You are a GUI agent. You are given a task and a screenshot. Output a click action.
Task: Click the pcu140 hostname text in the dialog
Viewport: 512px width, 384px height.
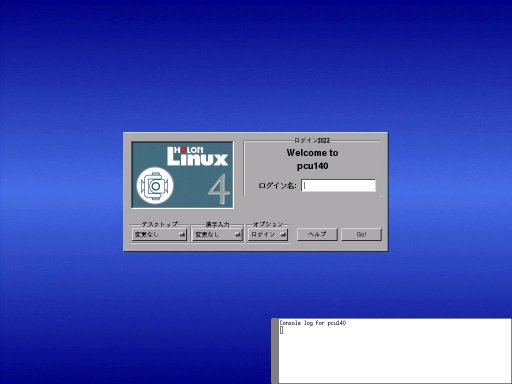(312, 166)
